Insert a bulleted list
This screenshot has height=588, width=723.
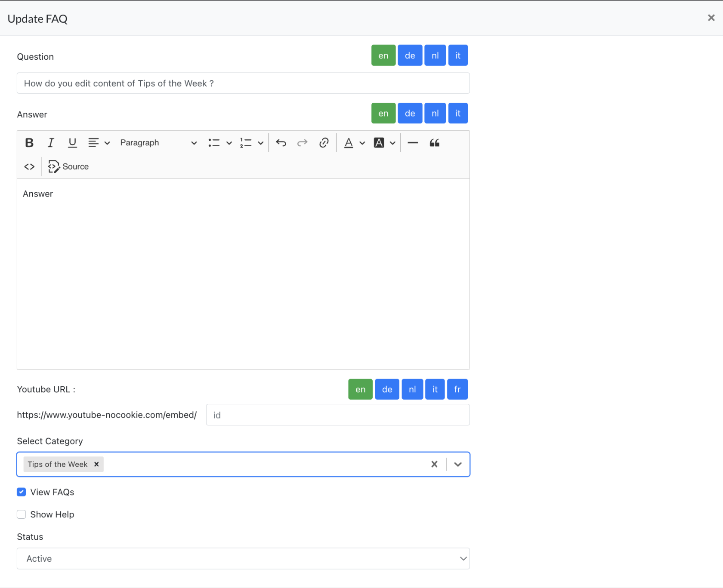[x=214, y=143]
